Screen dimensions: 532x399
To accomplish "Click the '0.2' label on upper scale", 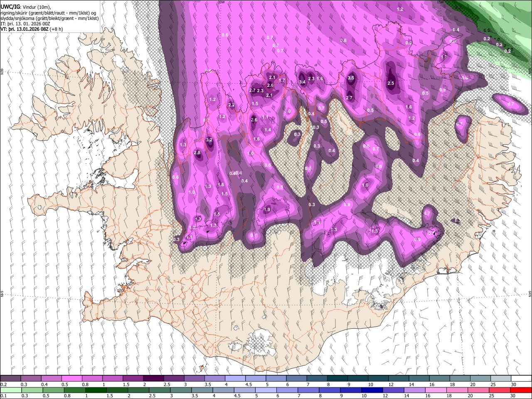I will (3, 384).
